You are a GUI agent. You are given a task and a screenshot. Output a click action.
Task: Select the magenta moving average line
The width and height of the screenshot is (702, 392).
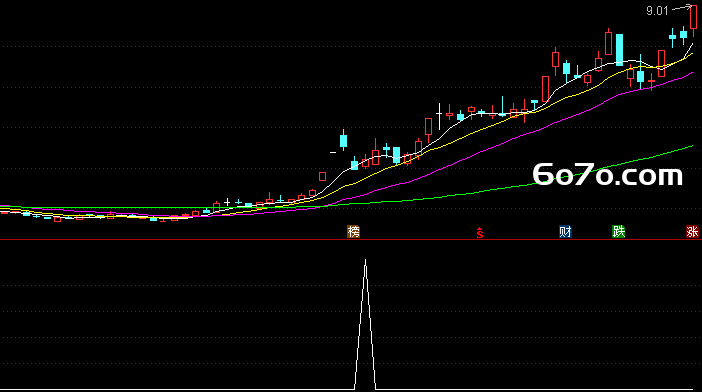pos(492,147)
